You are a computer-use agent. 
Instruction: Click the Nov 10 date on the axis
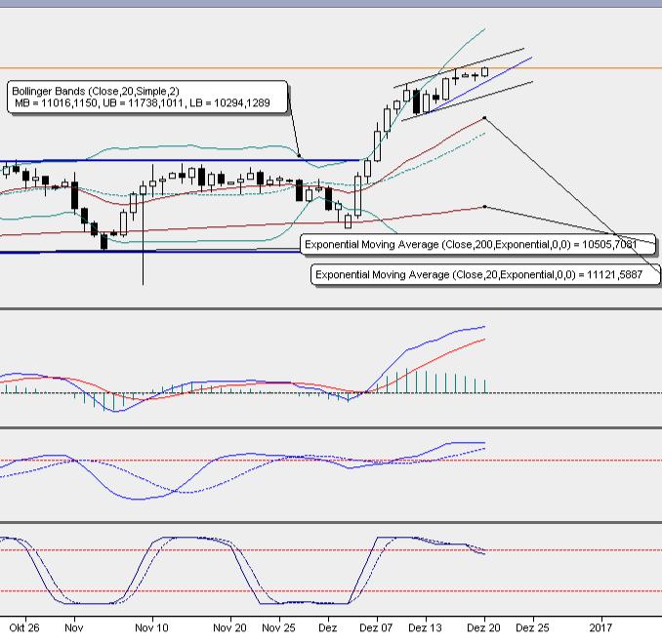[151, 628]
